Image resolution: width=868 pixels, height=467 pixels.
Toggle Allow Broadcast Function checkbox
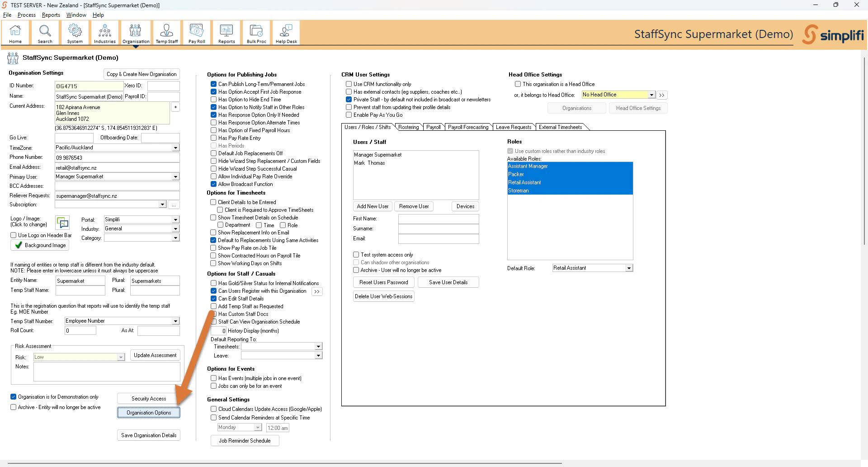213,184
